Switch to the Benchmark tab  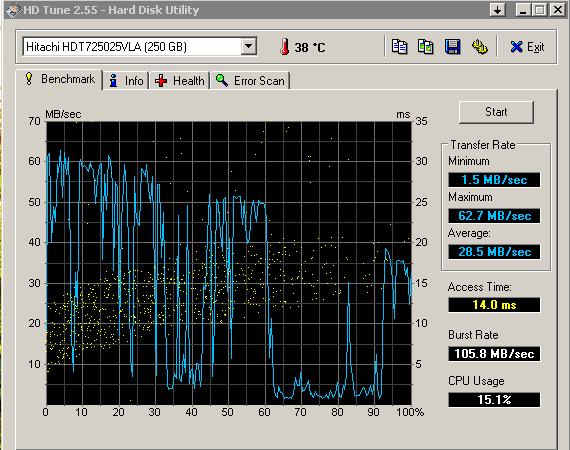tap(60, 79)
